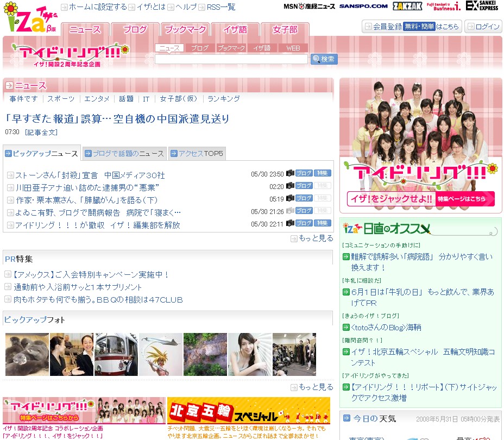Click アイドリング!!! banner logo beside search
This screenshot has height=440, width=504.
point(71,55)
